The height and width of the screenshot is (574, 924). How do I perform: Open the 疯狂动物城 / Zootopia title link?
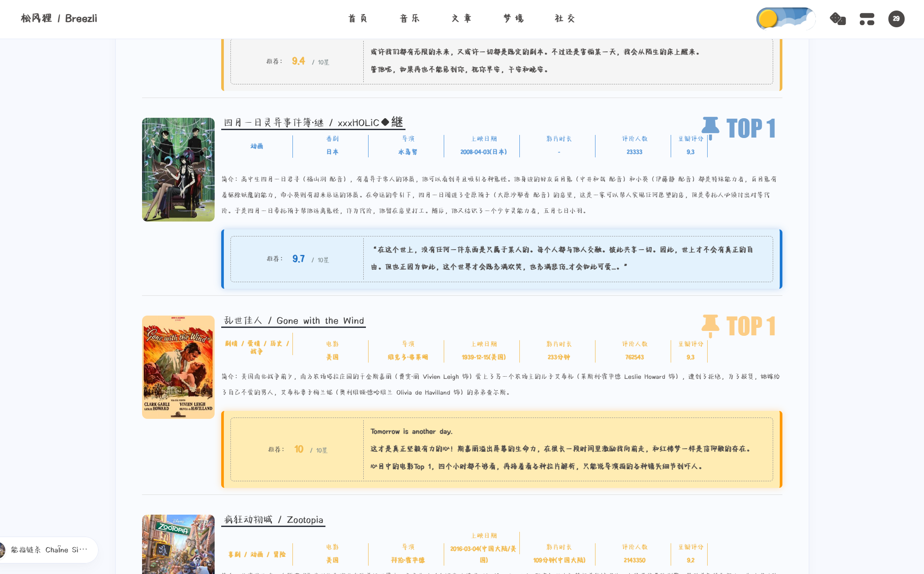click(274, 520)
